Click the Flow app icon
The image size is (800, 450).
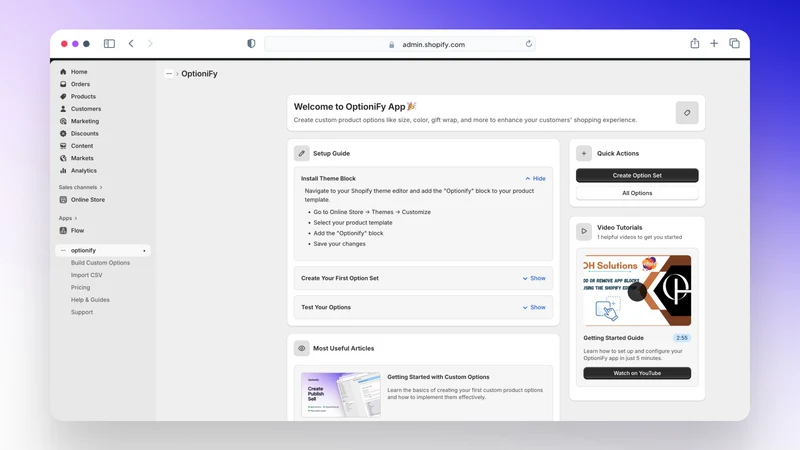pyautogui.click(x=63, y=231)
